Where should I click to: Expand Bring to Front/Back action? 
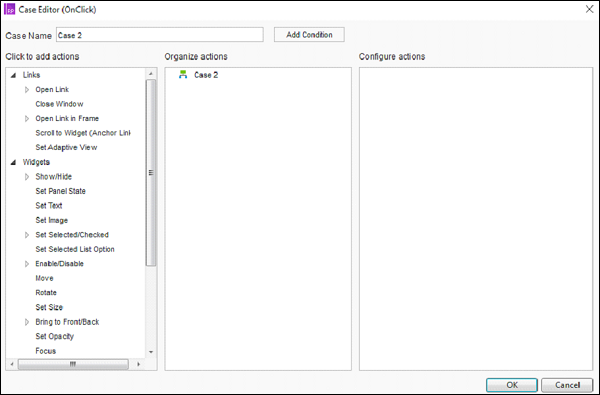coord(27,322)
